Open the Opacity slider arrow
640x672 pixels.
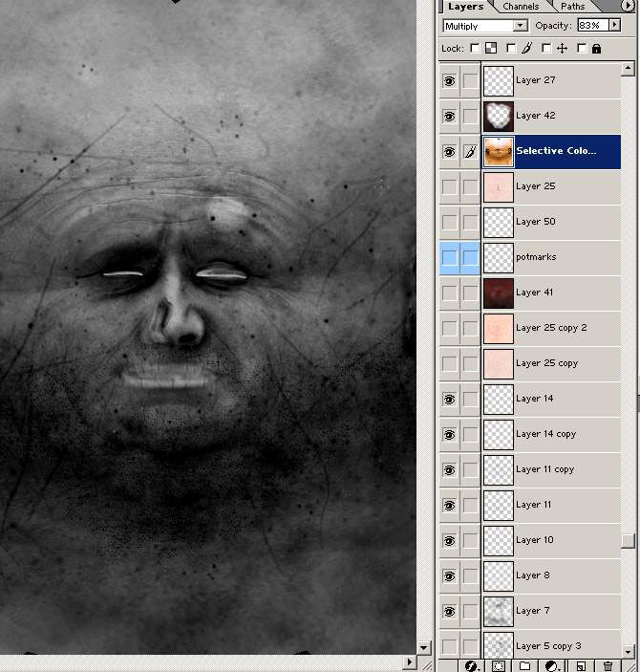coord(614,26)
